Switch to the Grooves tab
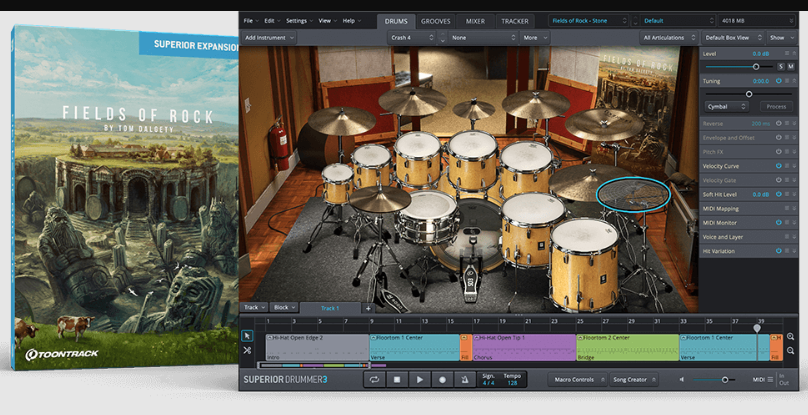The height and width of the screenshot is (415, 808). (x=435, y=20)
